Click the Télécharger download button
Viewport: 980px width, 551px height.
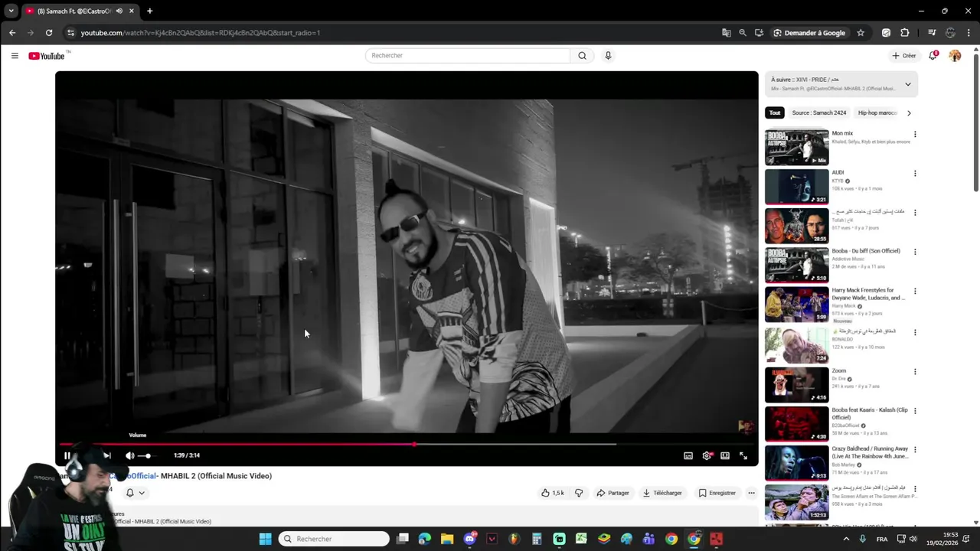[x=662, y=493]
